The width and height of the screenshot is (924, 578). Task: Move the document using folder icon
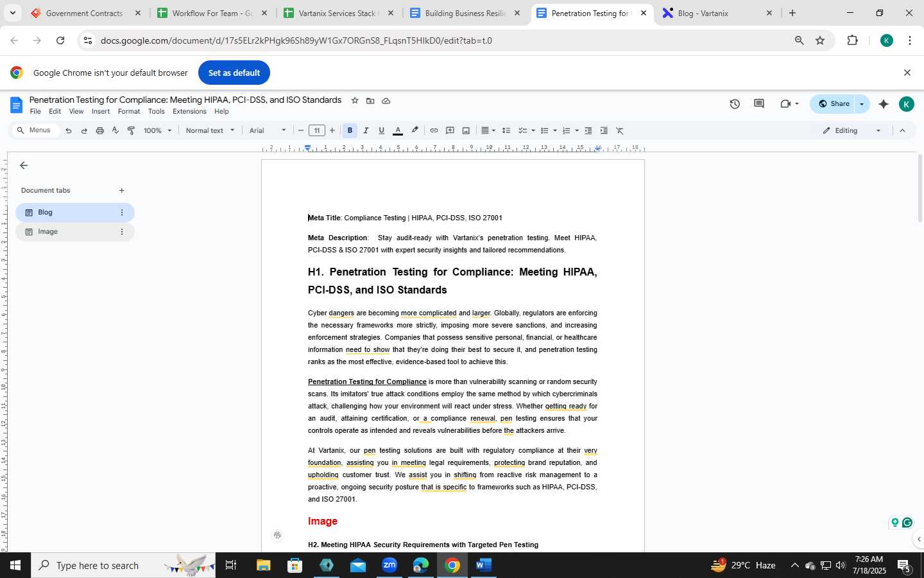coord(370,101)
